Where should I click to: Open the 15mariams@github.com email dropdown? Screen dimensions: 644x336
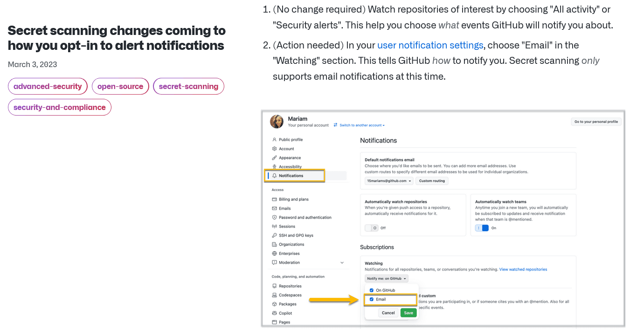pyautogui.click(x=389, y=181)
